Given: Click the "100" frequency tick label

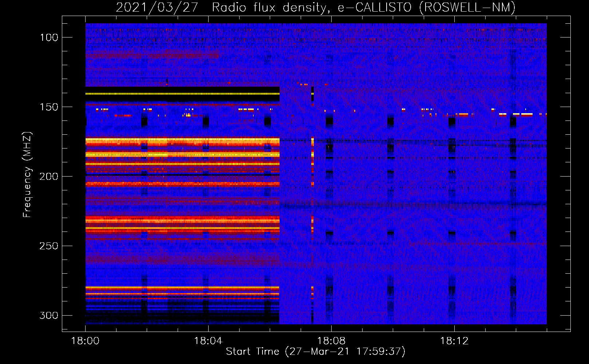Looking at the screenshot, I should pyautogui.click(x=49, y=37).
